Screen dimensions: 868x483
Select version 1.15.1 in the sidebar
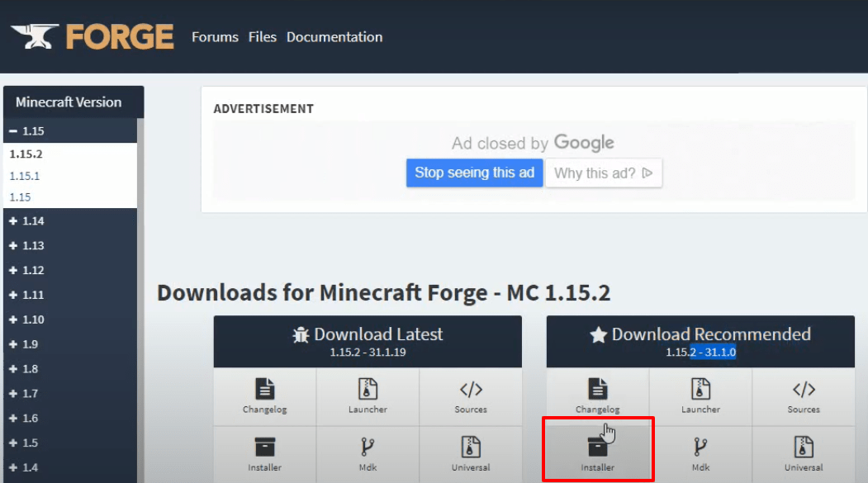pyautogui.click(x=24, y=176)
